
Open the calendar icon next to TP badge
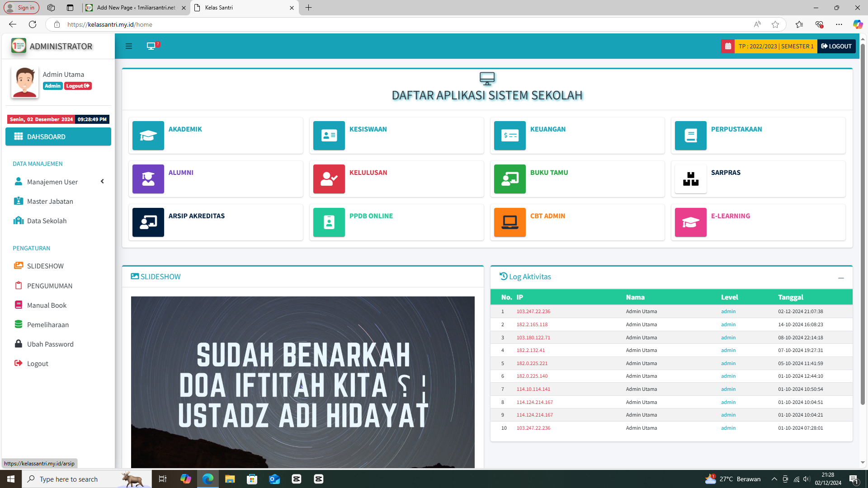click(728, 46)
